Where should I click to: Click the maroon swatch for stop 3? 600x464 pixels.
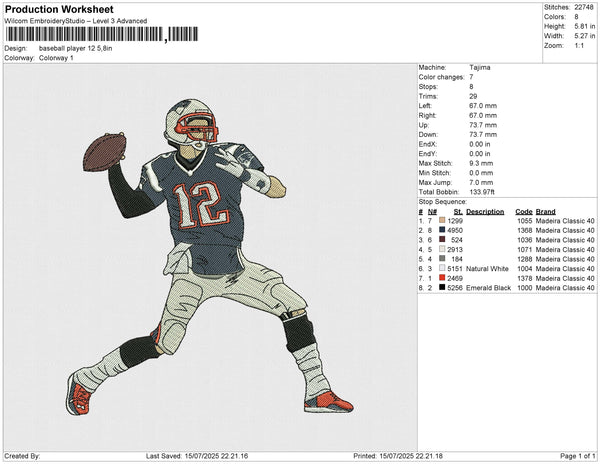442,239
